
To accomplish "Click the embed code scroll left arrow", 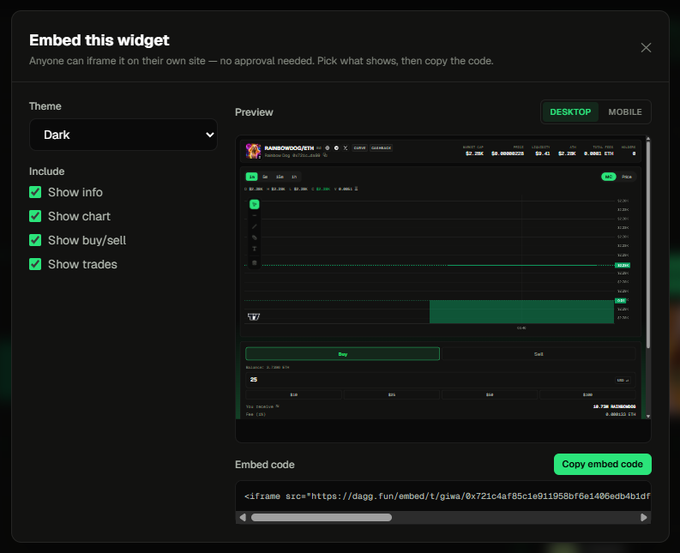I will tap(243, 517).
